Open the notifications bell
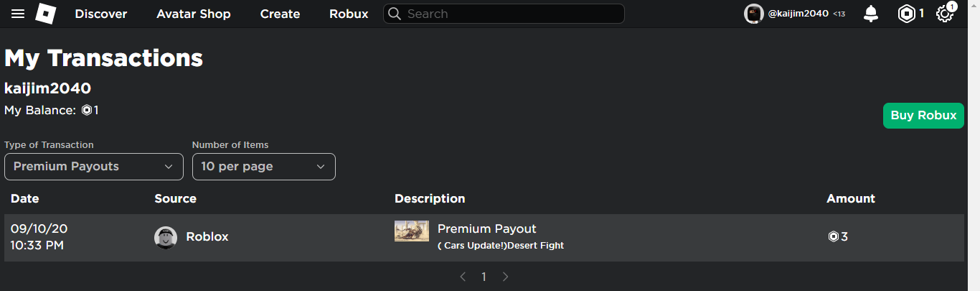This screenshot has width=980, height=291. point(871,14)
